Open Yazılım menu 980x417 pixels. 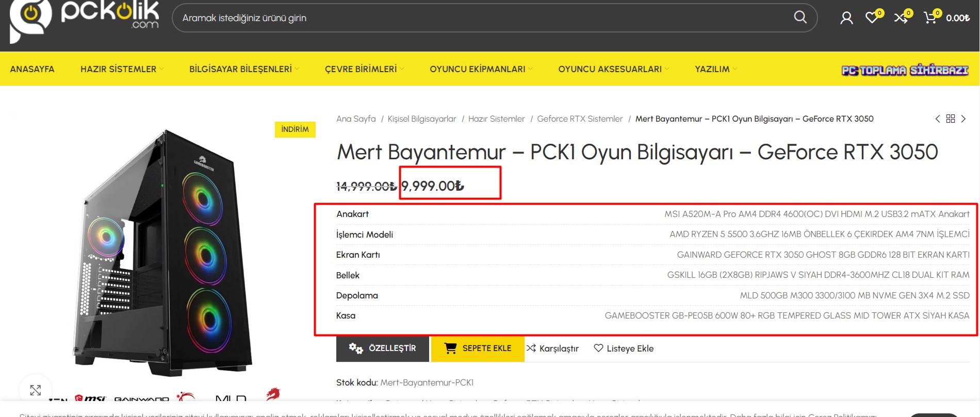point(712,69)
